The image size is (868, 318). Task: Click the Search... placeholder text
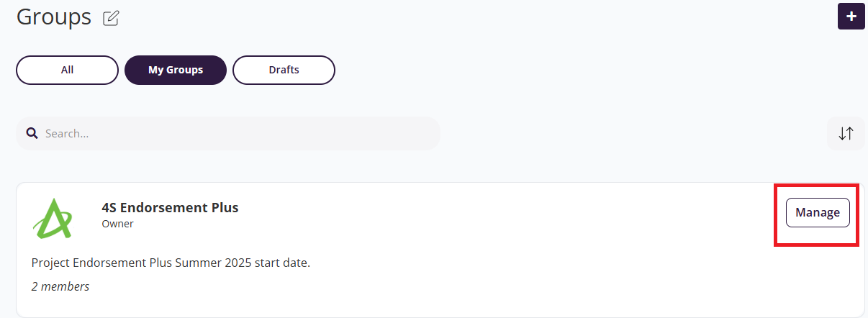(x=67, y=134)
